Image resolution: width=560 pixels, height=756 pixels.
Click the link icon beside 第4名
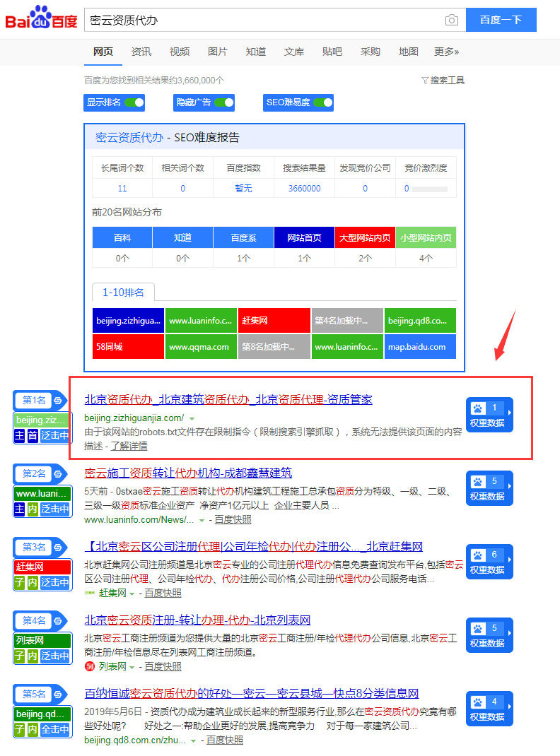(58, 621)
